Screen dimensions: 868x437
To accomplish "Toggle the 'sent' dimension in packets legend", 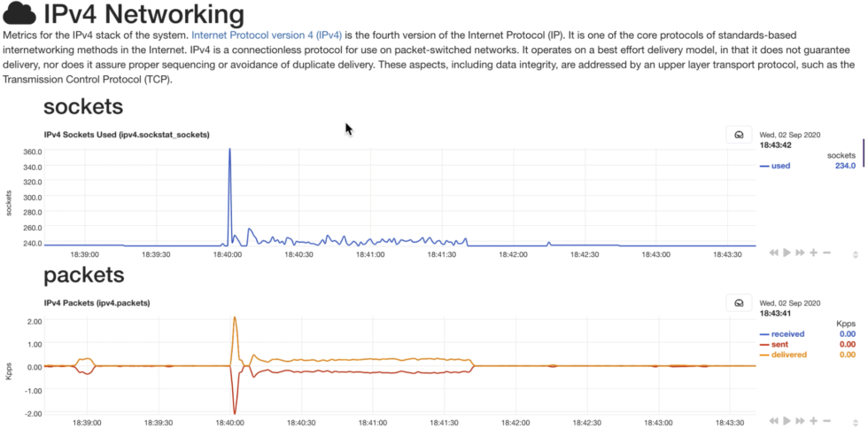I will pos(780,344).
